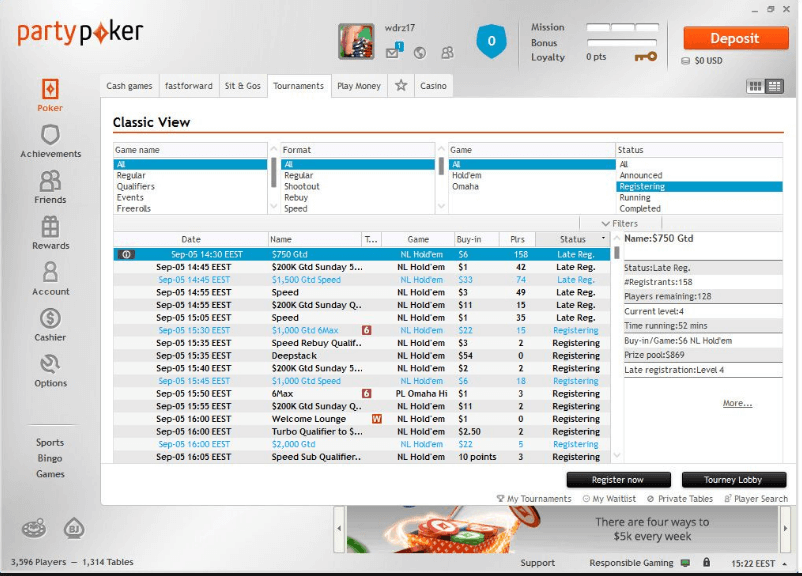Click the Cashier dollar icon
The width and height of the screenshot is (802, 576).
[x=50, y=319]
